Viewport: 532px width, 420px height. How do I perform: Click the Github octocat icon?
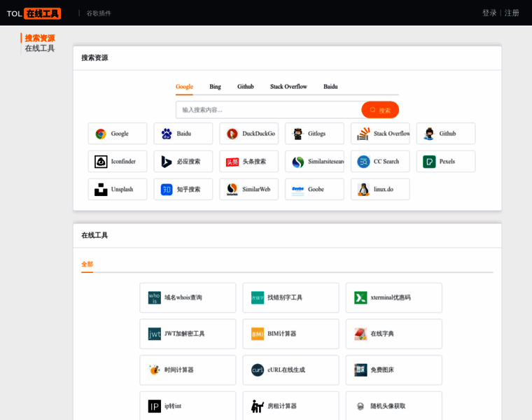(x=429, y=134)
